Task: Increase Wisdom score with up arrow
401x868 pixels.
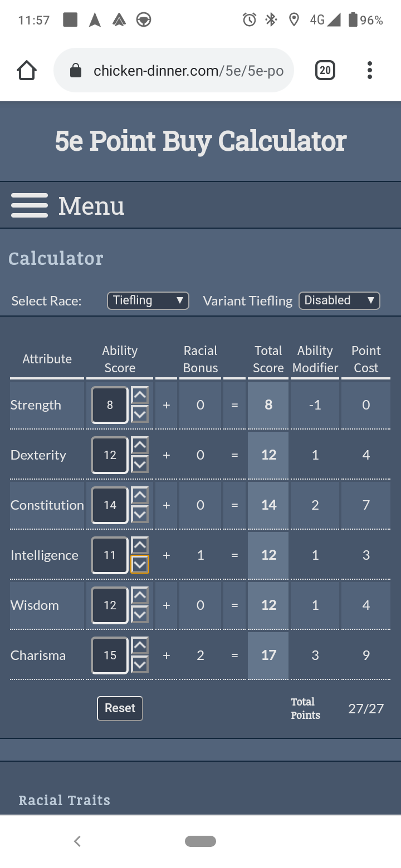Action: [140, 596]
